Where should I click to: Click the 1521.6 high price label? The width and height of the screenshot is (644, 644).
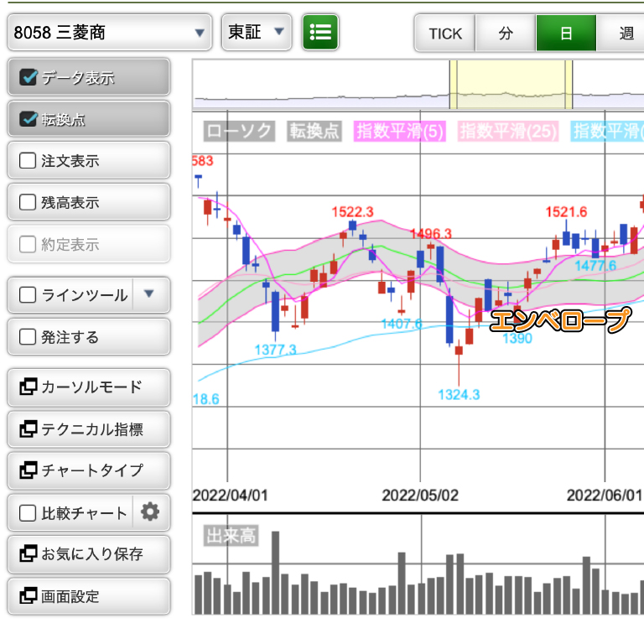(566, 212)
